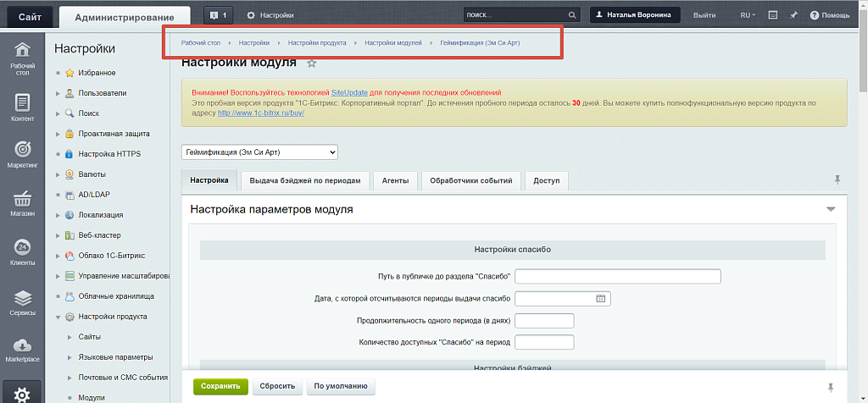Open the module selection dropdown Геймификация
The width and height of the screenshot is (868, 403).
point(259,152)
